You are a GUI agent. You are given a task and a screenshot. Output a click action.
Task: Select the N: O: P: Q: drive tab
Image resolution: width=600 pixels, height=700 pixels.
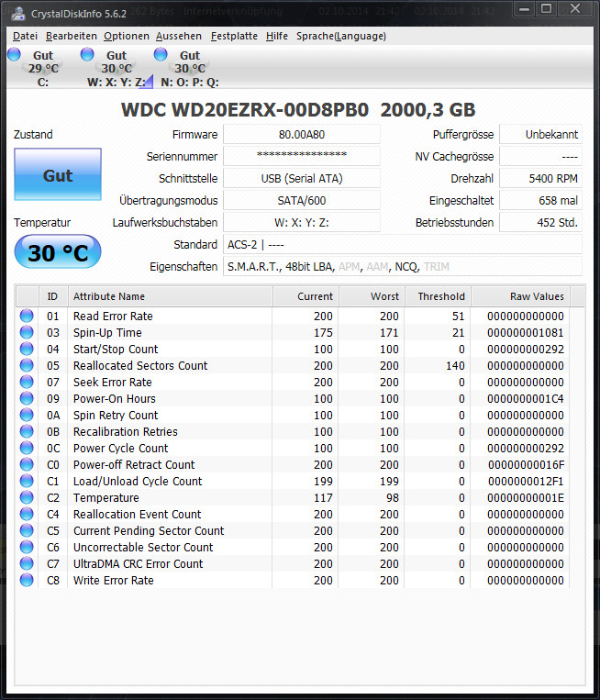[189, 68]
